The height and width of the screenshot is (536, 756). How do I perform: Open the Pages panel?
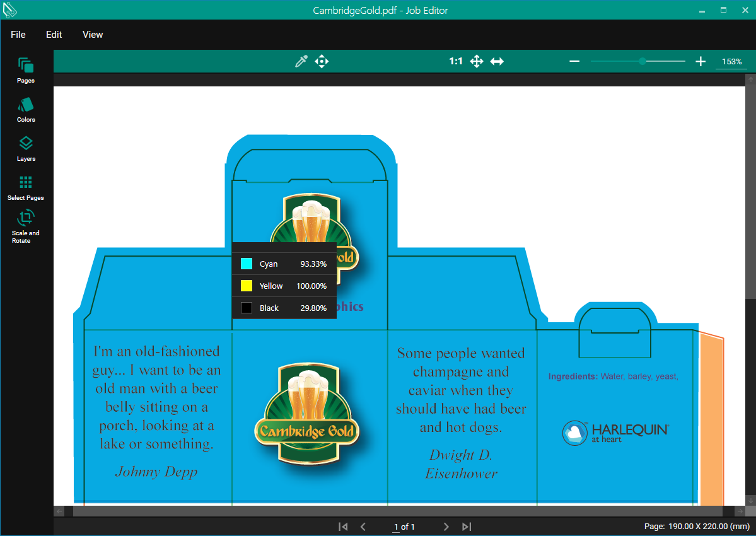(26, 70)
